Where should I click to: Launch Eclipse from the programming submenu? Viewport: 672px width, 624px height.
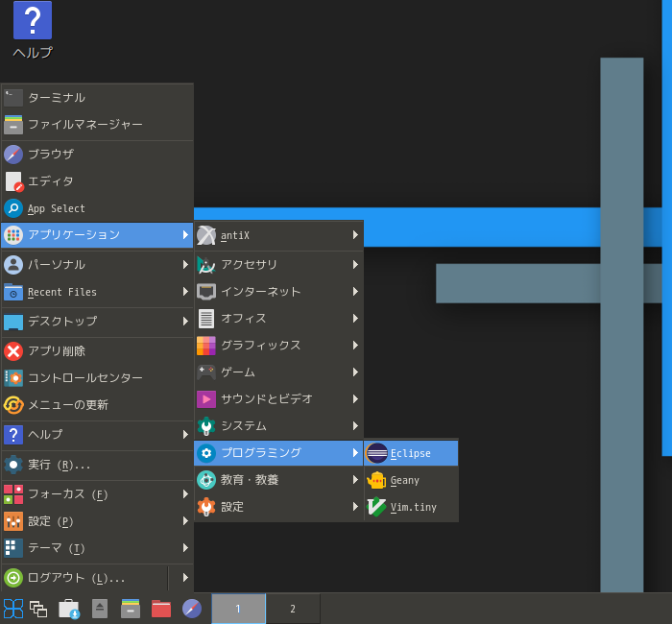(411, 453)
